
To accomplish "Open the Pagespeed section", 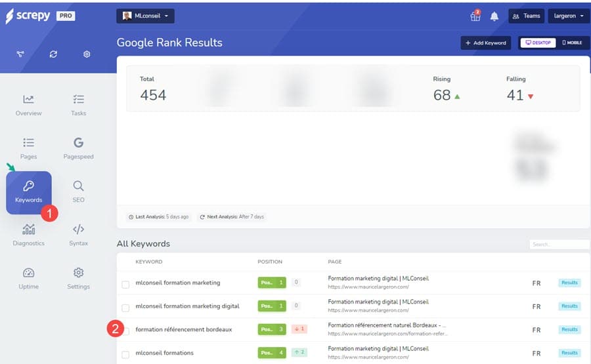I will (x=78, y=149).
